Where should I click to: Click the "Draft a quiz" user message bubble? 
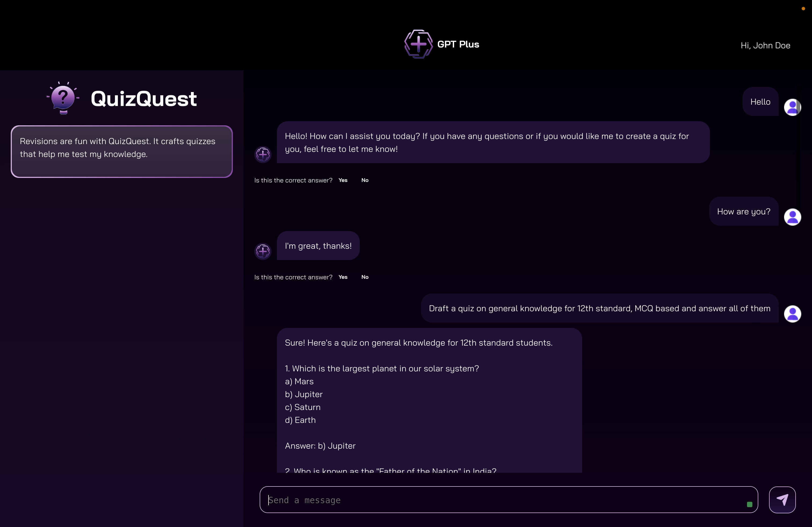pyautogui.click(x=599, y=308)
